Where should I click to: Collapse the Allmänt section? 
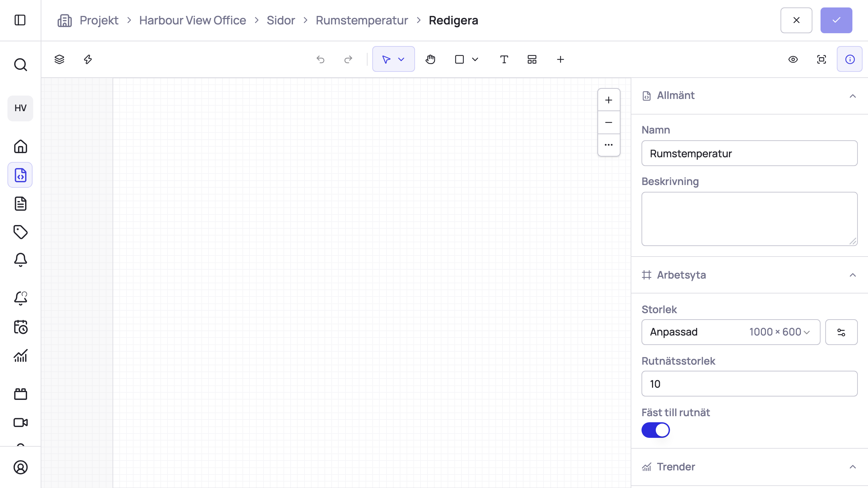pyautogui.click(x=852, y=96)
